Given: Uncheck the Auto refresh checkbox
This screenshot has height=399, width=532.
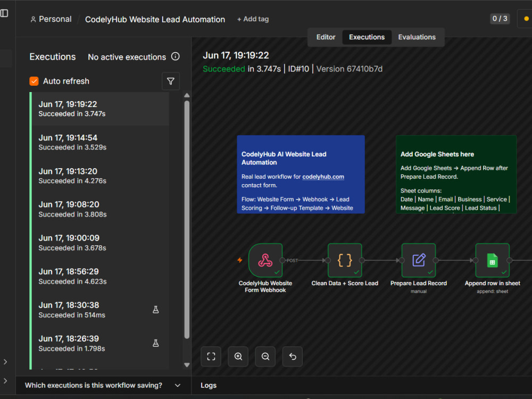Looking at the screenshot, I should 34,81.
